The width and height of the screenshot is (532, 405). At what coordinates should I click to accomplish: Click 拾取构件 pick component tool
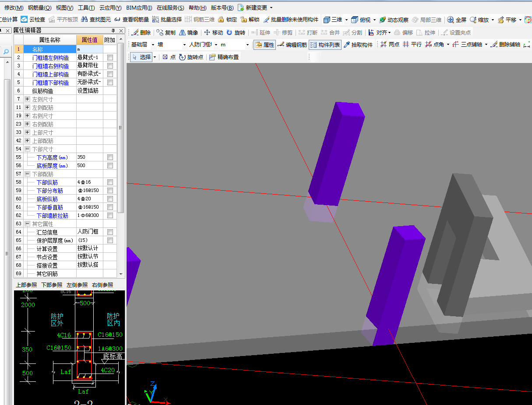point(358,45)
